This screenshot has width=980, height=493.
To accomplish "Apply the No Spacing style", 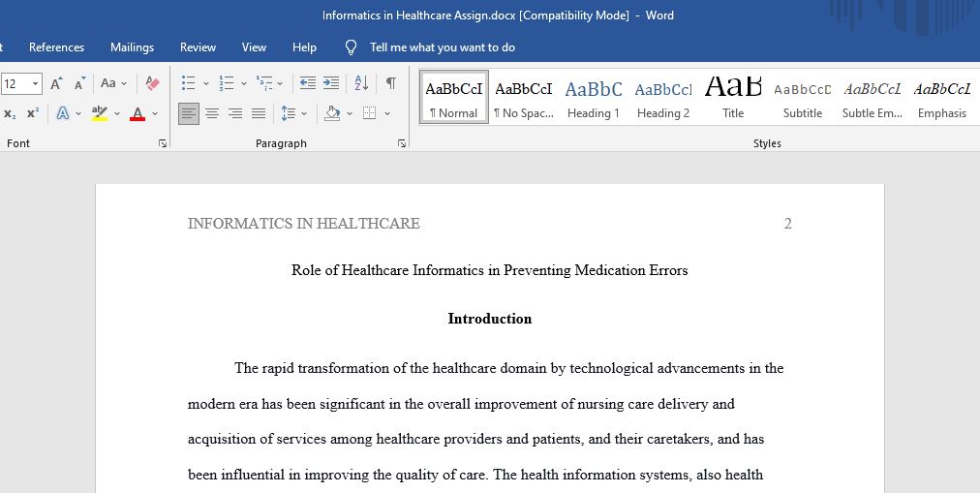I will point(524,97).
